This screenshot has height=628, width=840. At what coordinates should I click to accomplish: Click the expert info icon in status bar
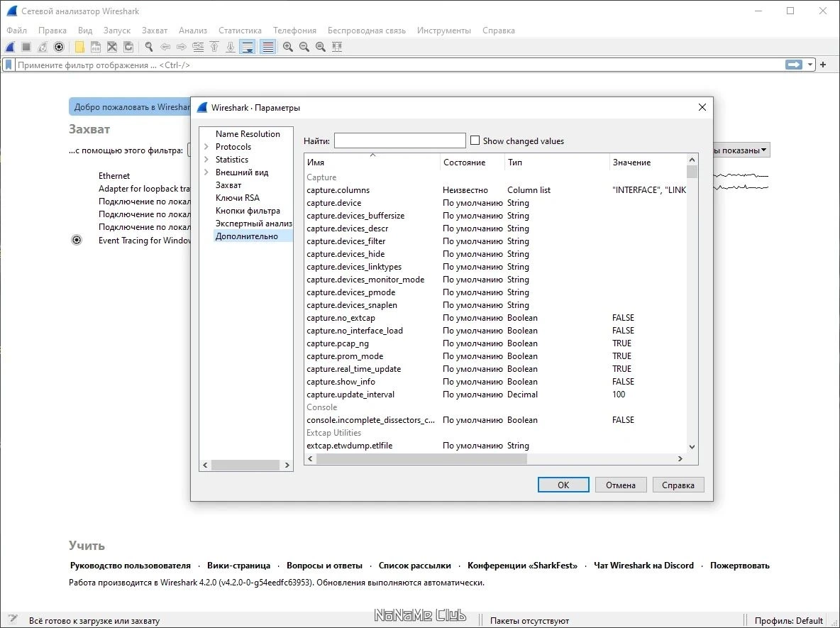tap(13, 620)
